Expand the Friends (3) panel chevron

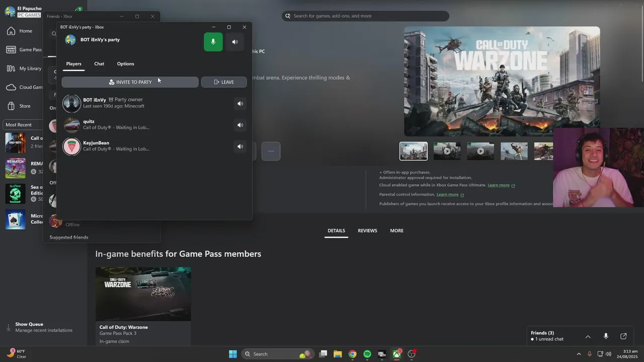(x=588, y=336)
